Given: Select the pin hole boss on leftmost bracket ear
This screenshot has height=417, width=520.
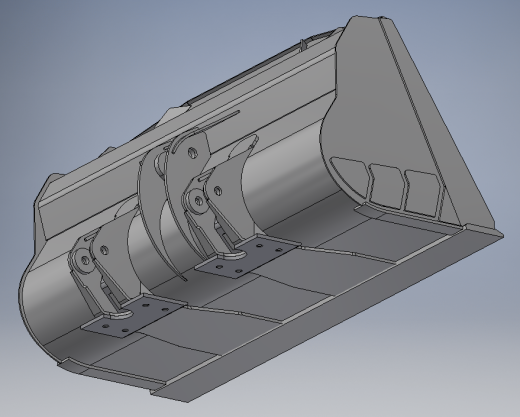Looking at the screenshot, I should coord(84,260).
